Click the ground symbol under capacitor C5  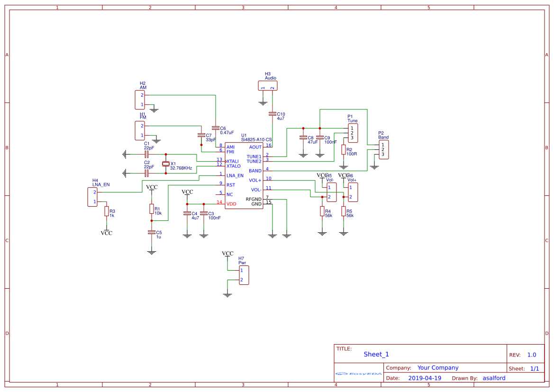click(x=152, y=252)
